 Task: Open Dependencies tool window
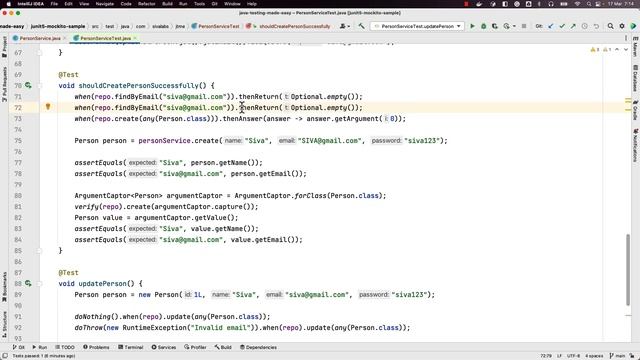pyautogui.click(x=258, y=347)
